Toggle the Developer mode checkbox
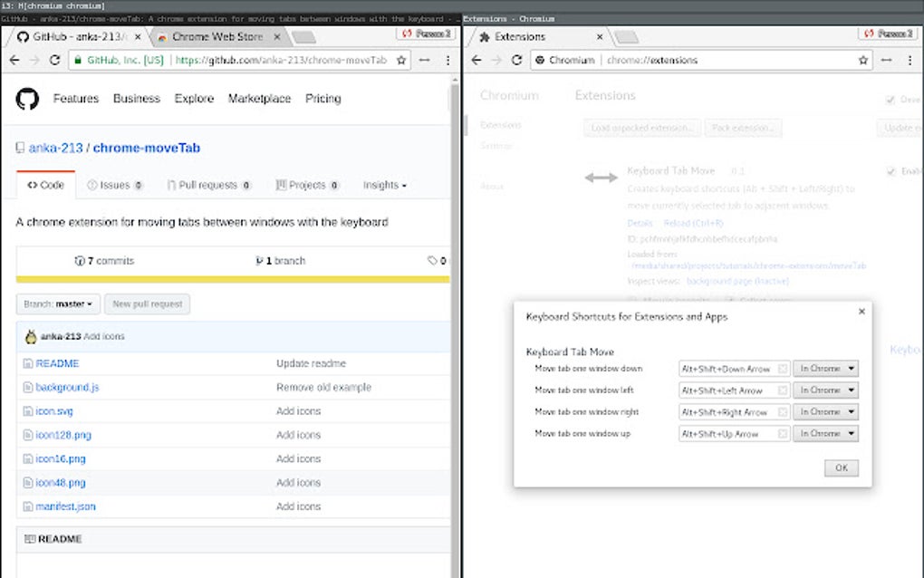Image resolution: width=924 pixels, height=578 pixels. point(890,100)
